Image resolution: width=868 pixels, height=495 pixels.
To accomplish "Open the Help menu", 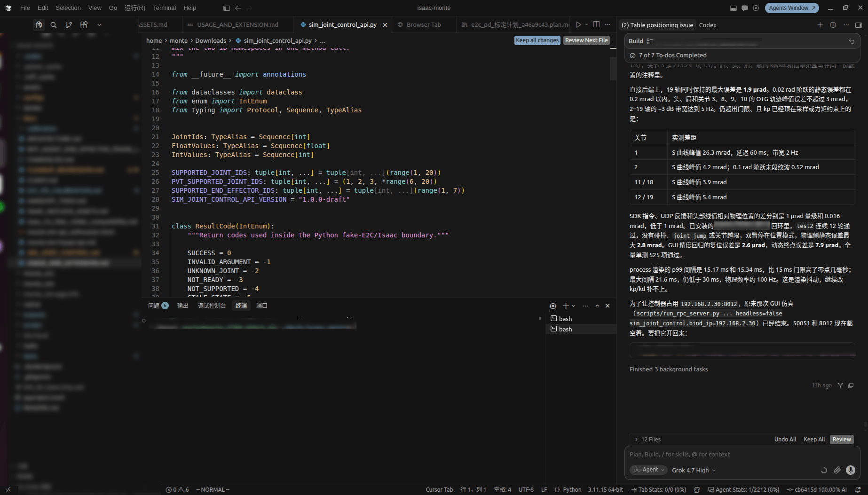I will point(189,8).
